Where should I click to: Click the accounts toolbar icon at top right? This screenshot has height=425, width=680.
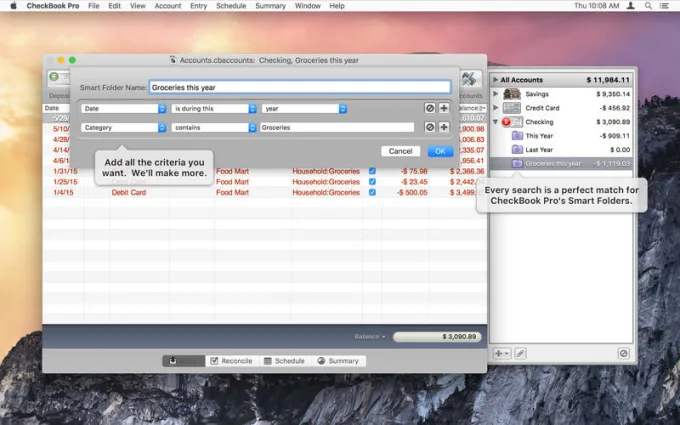click(x=469, y=79)
